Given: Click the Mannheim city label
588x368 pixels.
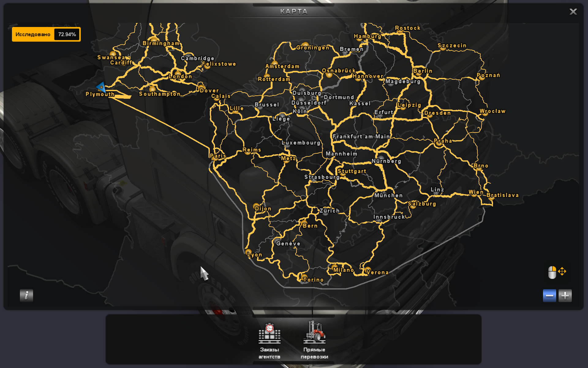Looking at the screenshot, I should coord(341,154).
